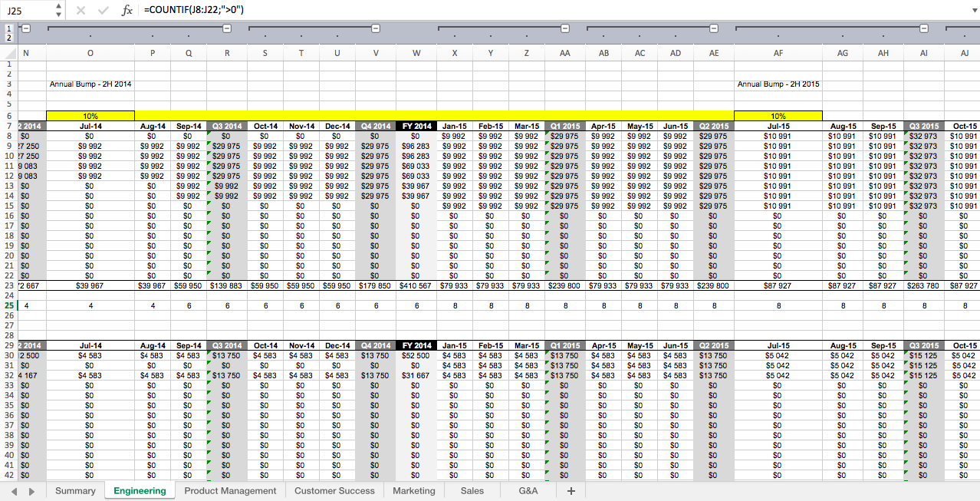Click the cell '$52 500' in FY 2014 column

point(416,355)
